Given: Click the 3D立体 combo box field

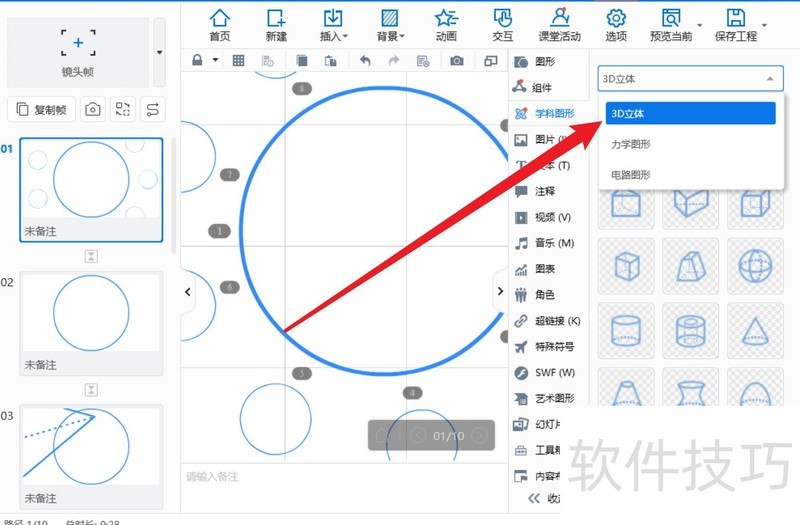Looking at the screenshot, I should (x=690, y=79).
